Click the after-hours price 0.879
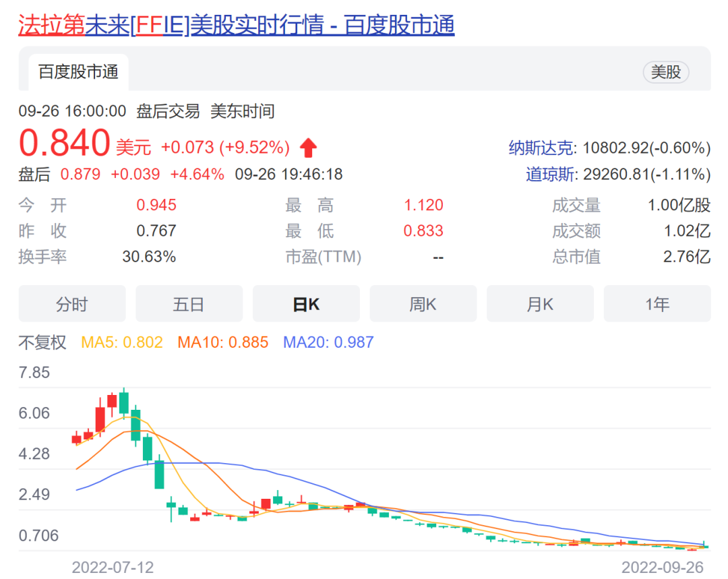This screenshot has width=728, height=579. (80, 174)
